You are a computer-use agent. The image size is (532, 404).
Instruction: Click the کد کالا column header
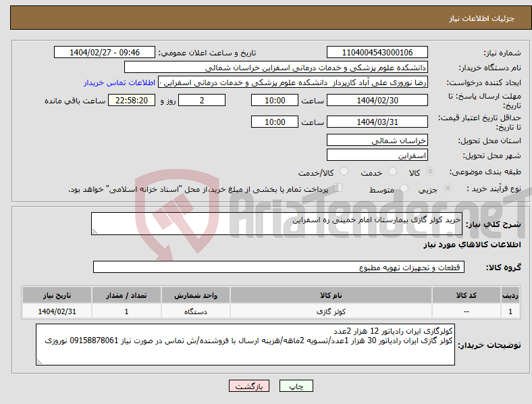point(467,295)
